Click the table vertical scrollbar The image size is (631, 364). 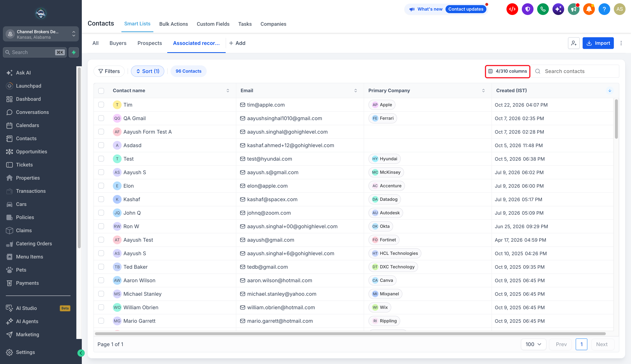(x=616, y=119)
